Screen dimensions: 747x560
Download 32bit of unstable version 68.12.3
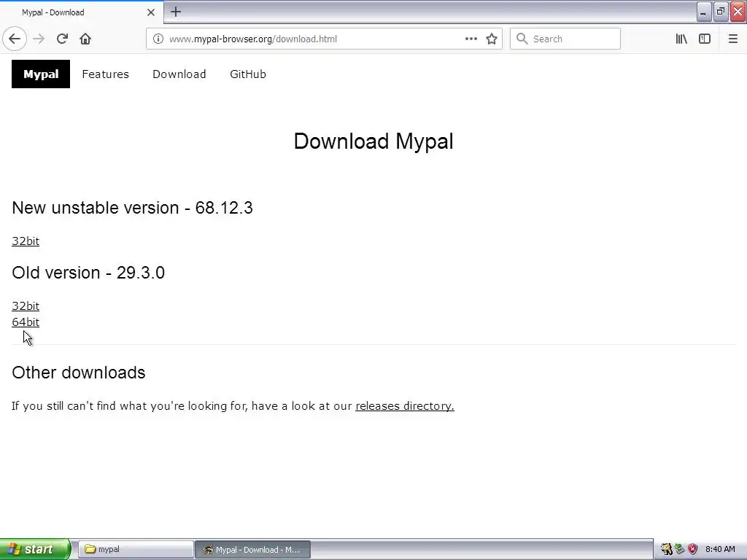tap(26, 241)
